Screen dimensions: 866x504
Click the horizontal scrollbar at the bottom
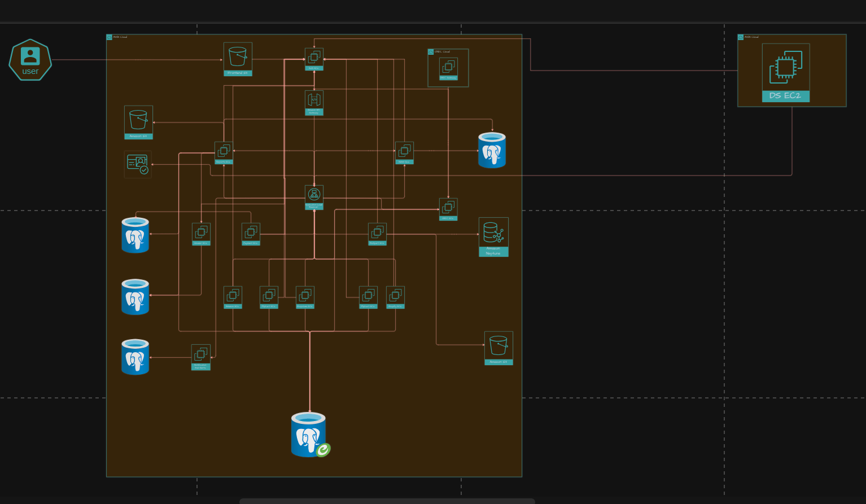(x=387, y=501)
